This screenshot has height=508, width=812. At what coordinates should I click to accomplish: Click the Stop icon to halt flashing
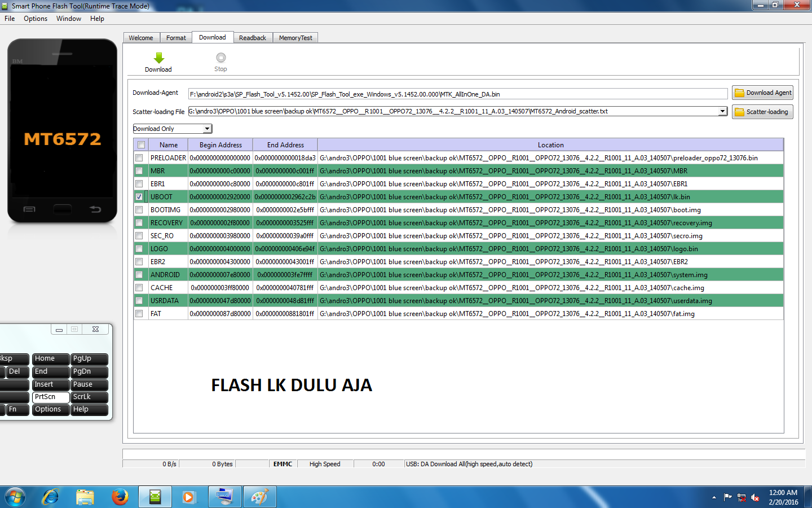[x=220, y=58]
